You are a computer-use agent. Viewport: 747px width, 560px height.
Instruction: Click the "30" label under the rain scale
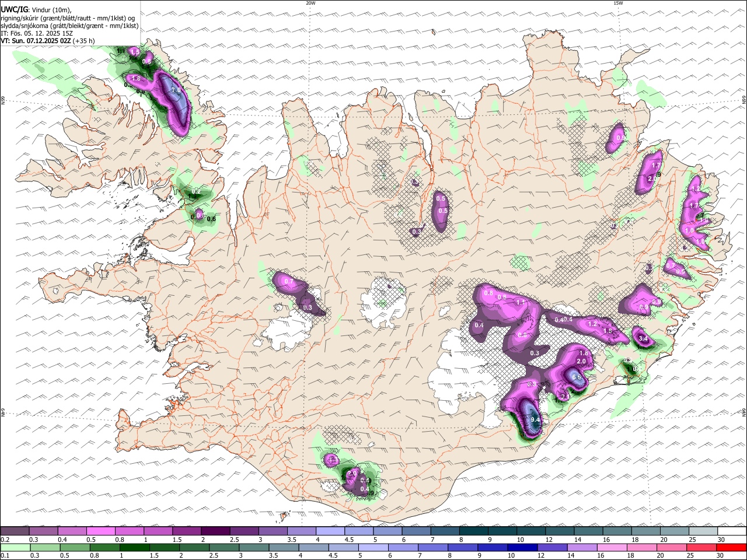coord(721,556)
